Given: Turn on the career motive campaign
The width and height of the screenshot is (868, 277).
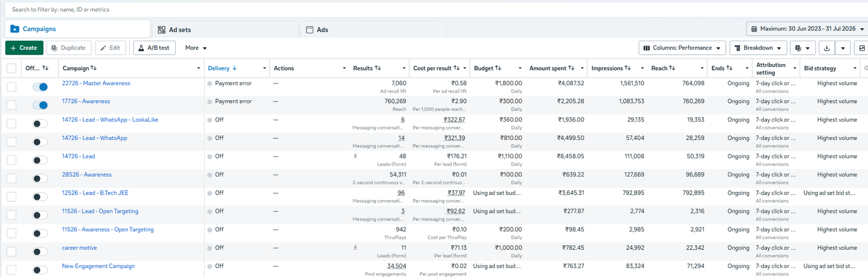Looking at the screenshot, I should [x=40, y=252].
